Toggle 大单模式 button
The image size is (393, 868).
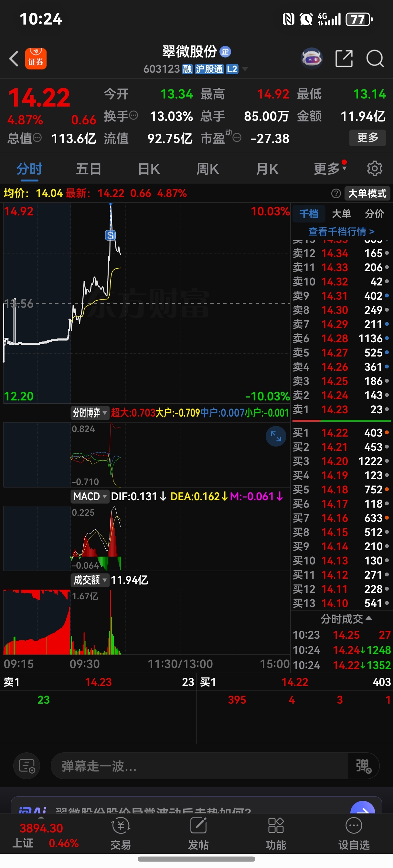[x=367, y=193]
